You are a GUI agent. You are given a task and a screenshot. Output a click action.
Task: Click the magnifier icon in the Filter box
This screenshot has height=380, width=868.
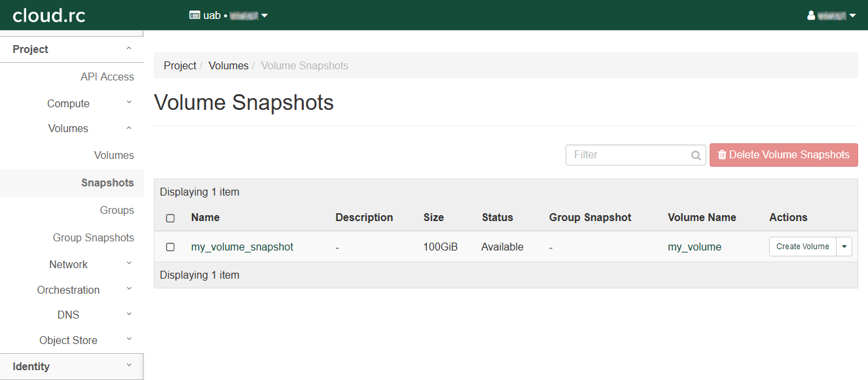(x=696, y=156)
